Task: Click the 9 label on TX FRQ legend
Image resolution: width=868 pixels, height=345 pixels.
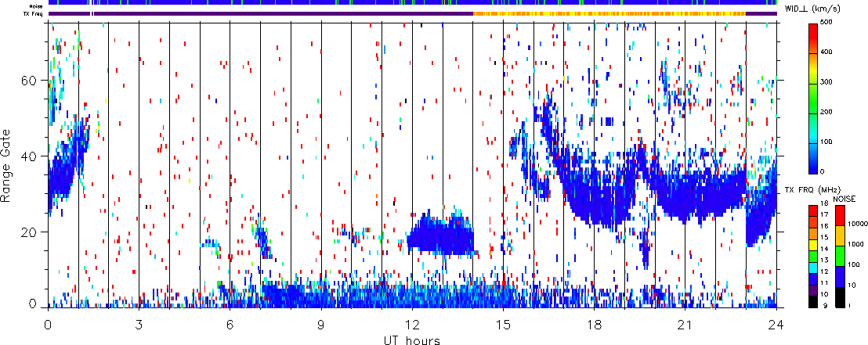Action: click(x=825, y=305)
